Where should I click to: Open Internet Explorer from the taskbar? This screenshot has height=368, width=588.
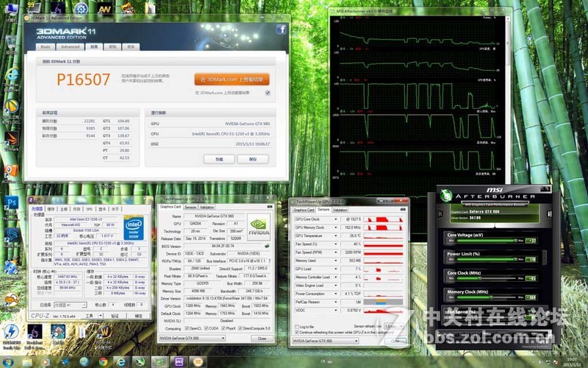pos(121,362)
